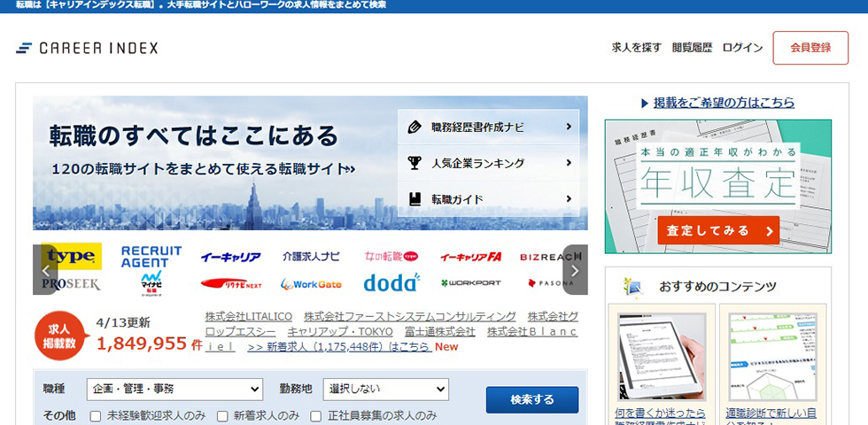Open キャリアアップ・TOKYO link
The height and width of the screenshot is (425, 868).
pos(340,331)
